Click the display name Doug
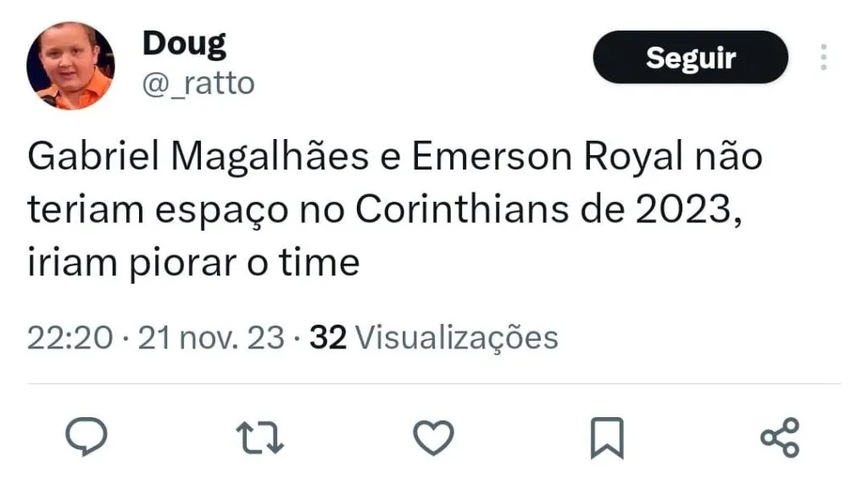 tap(184, 43)
